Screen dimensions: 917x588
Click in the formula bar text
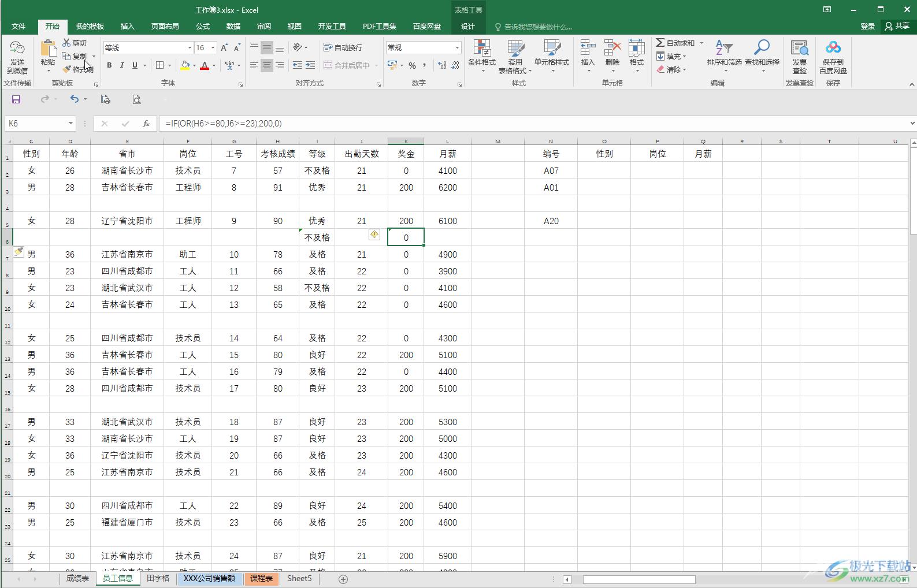click(x=224, y=123)
